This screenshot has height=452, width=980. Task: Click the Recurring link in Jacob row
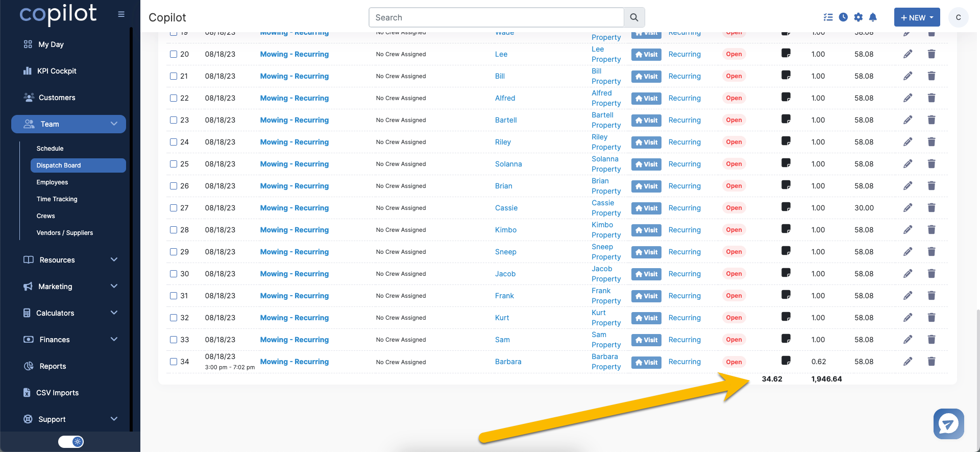[684, 274]
